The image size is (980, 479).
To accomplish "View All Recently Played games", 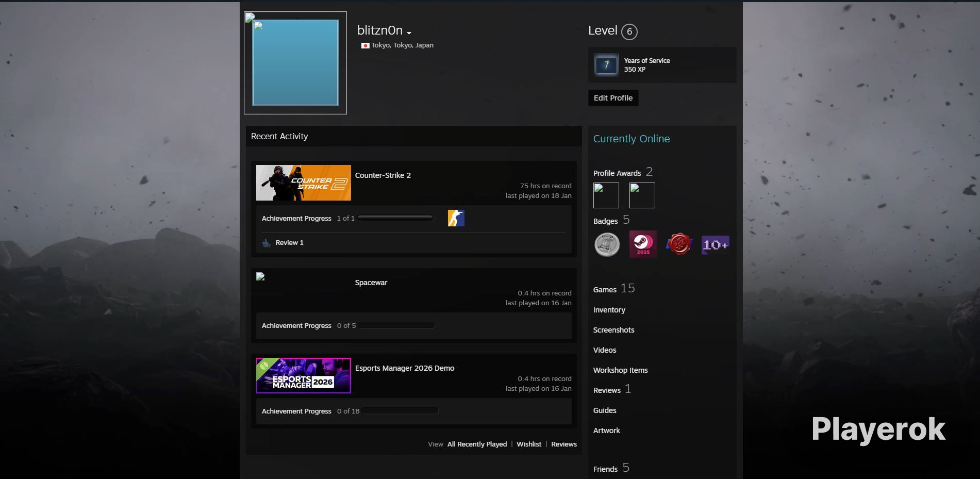I will (x=477, y=444).
